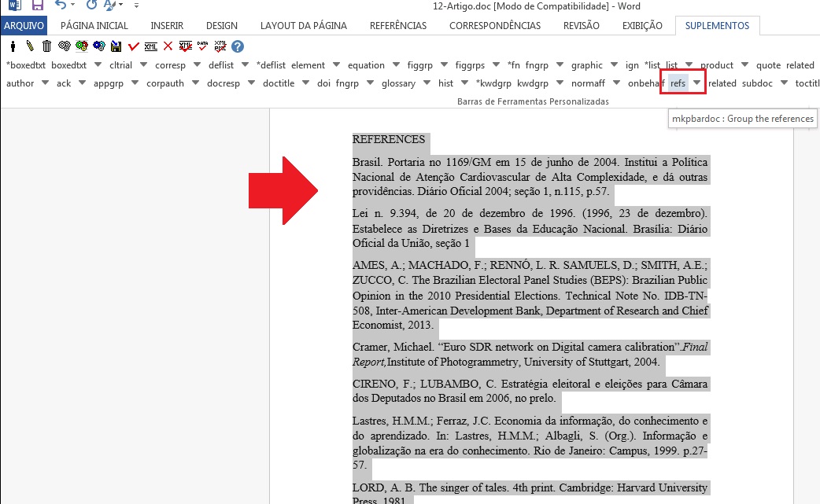Open the dropdown arrow beside author
This screenshot has width=820, height=504.
coord(43,83)
